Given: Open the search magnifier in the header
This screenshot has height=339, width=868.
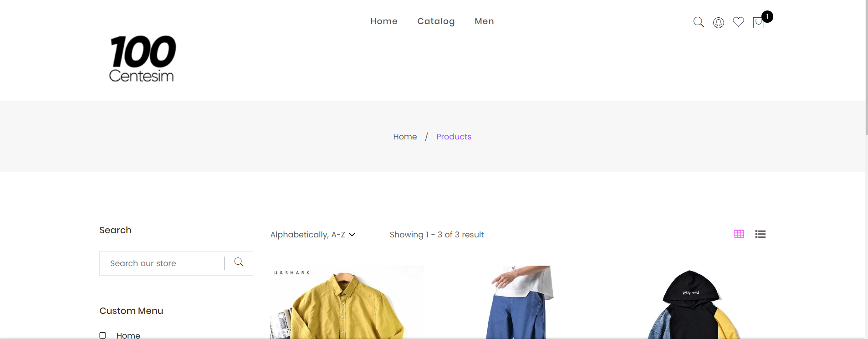Looking at the screenshot, I should click(698, 22).
